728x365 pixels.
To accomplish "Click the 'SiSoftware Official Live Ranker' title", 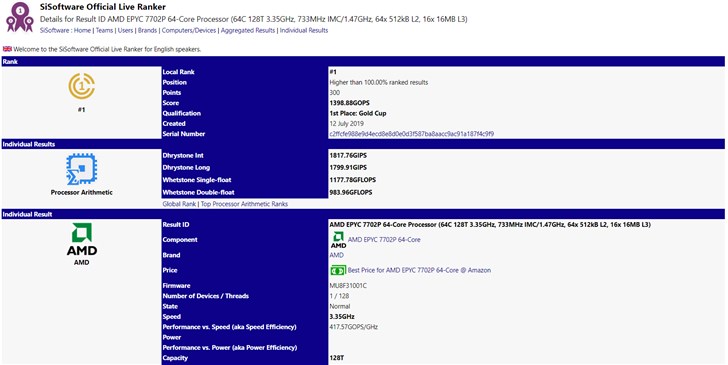I will tap(103, 7).
